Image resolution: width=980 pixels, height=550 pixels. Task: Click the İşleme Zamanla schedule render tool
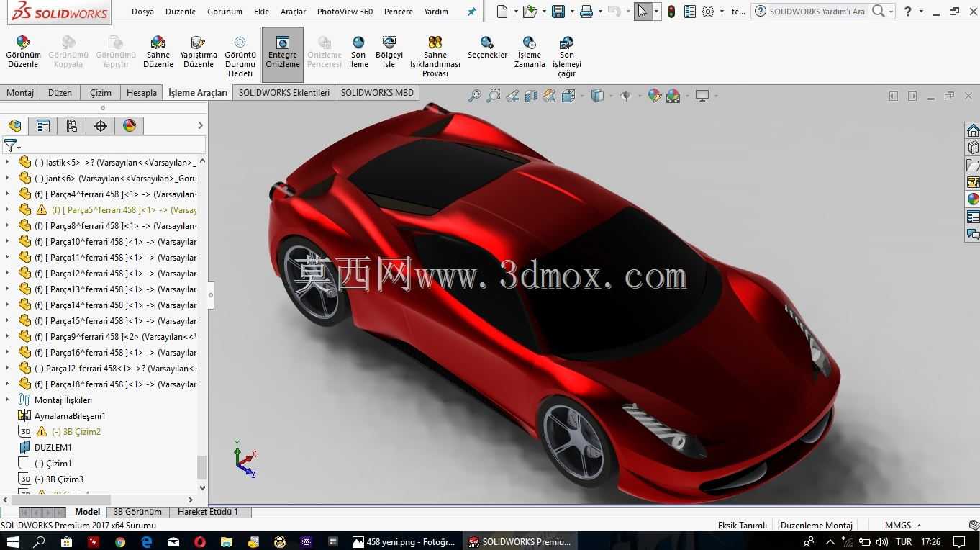coord(530,52)
